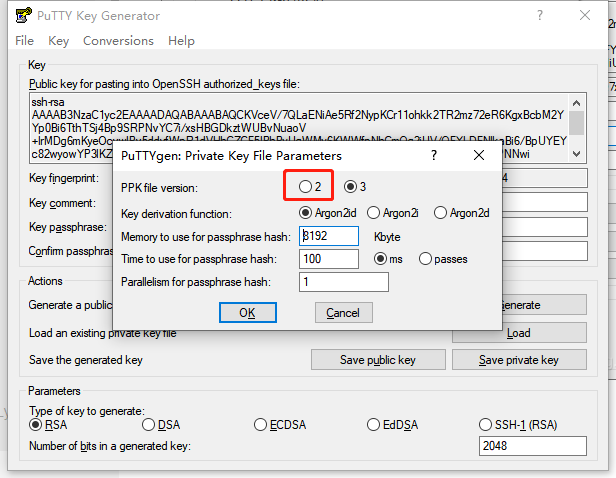This screenshot has width=616, height=478.
Task: Click the number of bits field
Action: tap(533, 446)
